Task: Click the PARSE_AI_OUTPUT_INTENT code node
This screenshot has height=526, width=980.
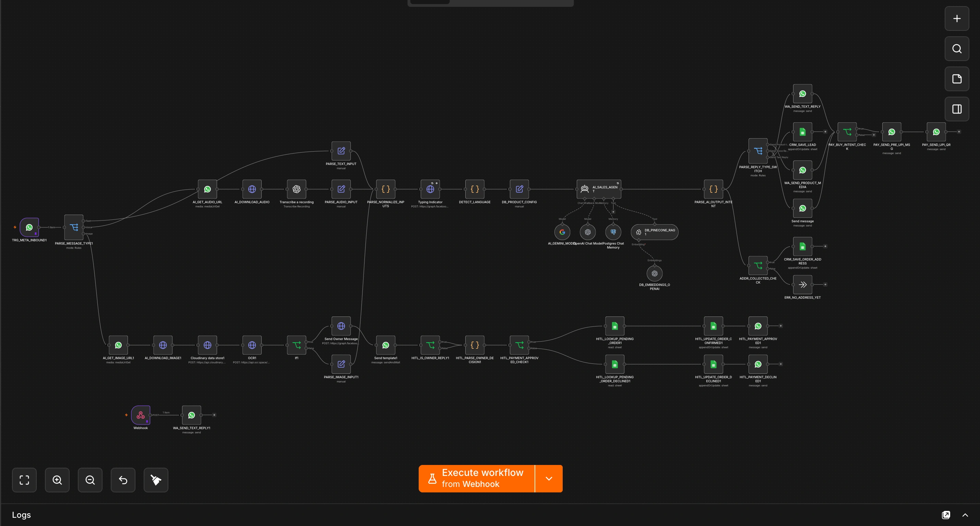Action: pyautogui.click(x=713, y=189)
